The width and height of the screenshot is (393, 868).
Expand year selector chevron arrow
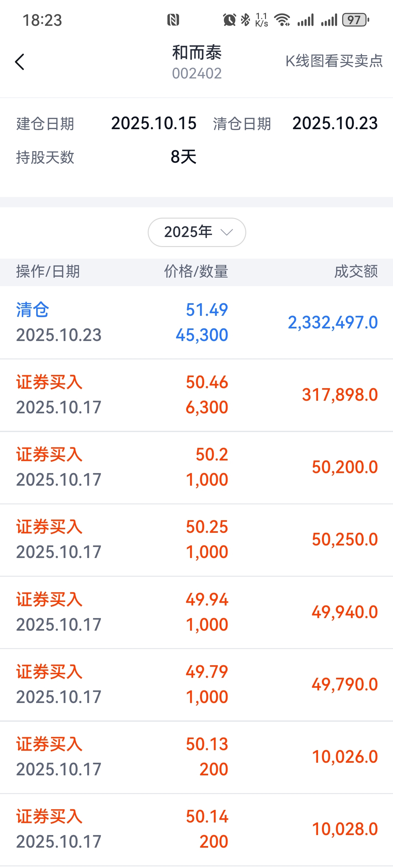click(x=226, y=232)
